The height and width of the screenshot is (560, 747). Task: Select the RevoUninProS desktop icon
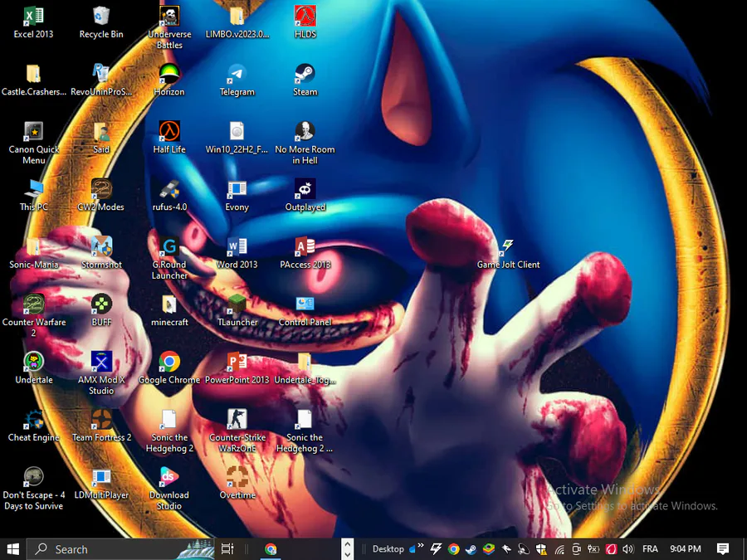[101, 80]
